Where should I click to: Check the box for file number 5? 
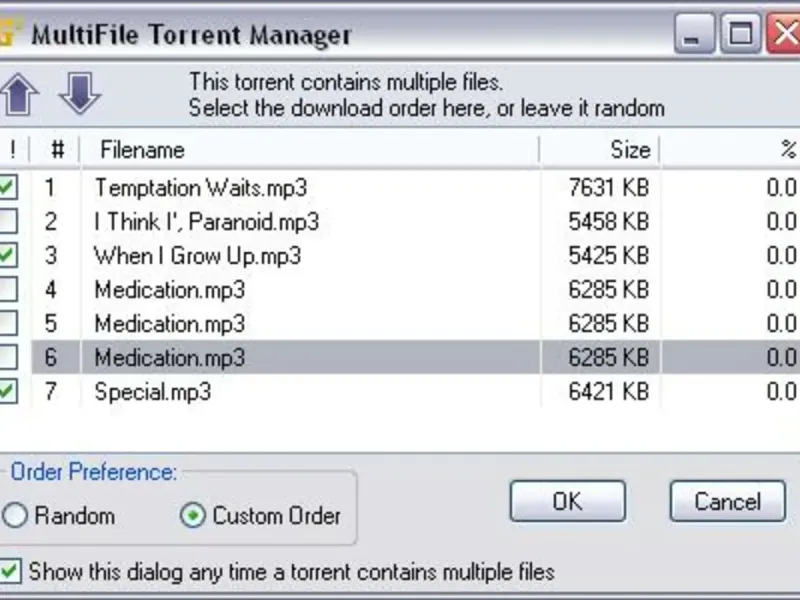tap(7, 323)
